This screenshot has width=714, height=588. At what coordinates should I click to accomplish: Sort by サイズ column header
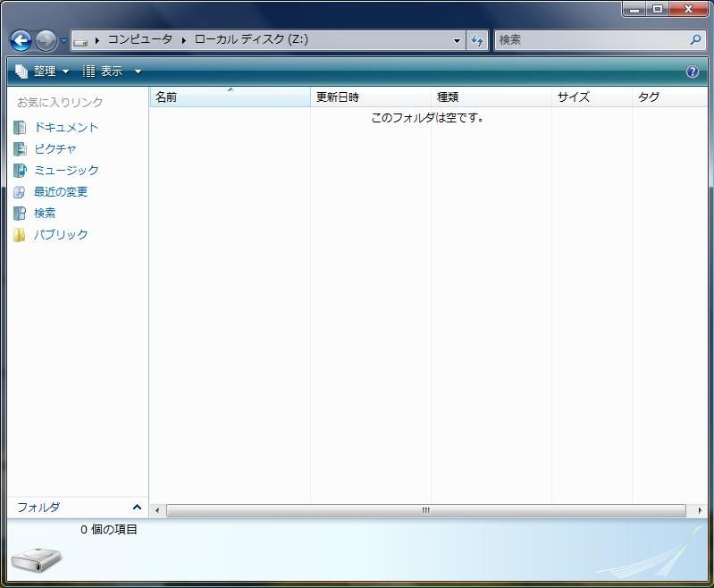(x=592, y=97)
